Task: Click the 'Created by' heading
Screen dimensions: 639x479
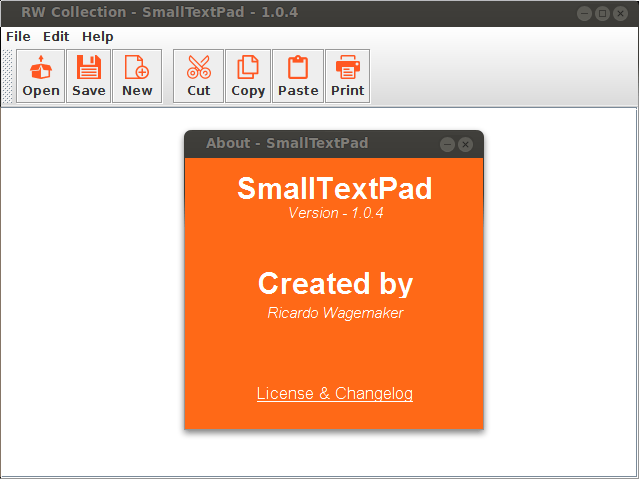Action: (335, 284)
